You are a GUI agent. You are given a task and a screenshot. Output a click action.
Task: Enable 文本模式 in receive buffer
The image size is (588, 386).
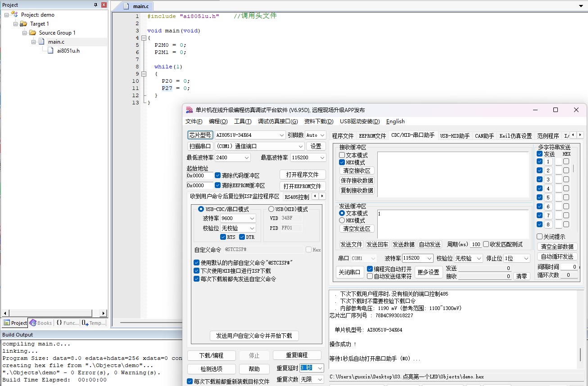point(342,155)
